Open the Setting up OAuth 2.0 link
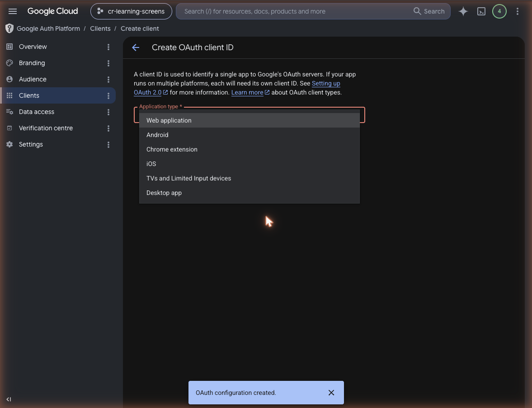This screenshot has width=532, height=408. [326, 84]
